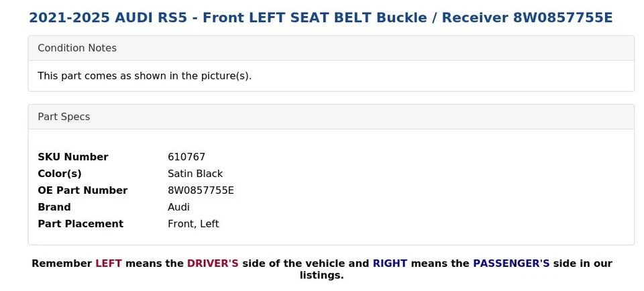Click the 'Front, Left' placement value

click(x=193, y=224)
